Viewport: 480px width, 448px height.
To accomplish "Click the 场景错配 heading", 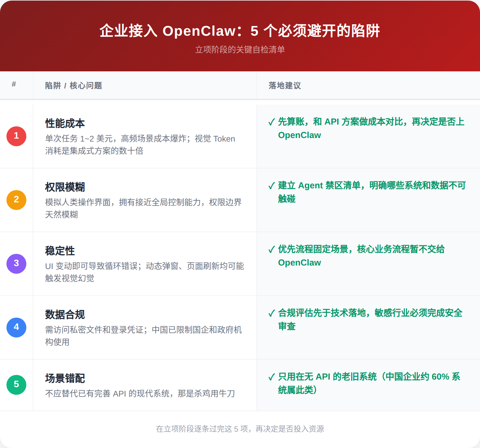I will [x=65, y=378].
